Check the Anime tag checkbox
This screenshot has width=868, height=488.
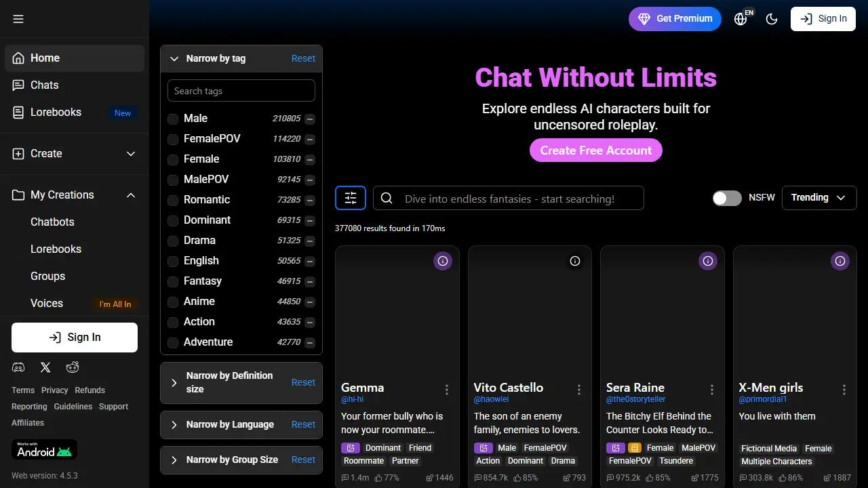click(173, 302)
